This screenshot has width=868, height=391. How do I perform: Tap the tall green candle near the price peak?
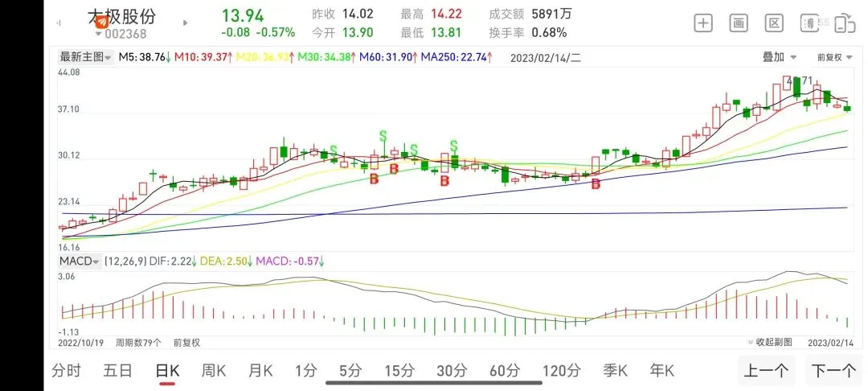(x=796, y=87)
